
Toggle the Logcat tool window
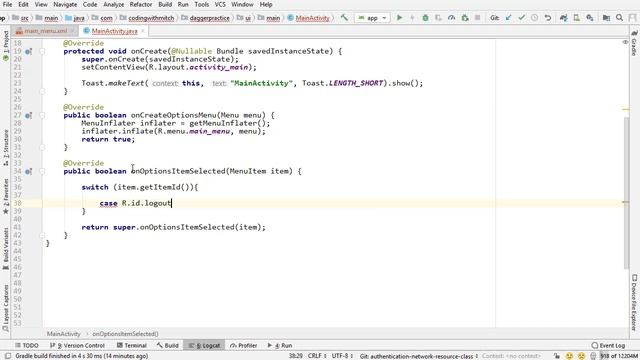[x=204, y=345]
